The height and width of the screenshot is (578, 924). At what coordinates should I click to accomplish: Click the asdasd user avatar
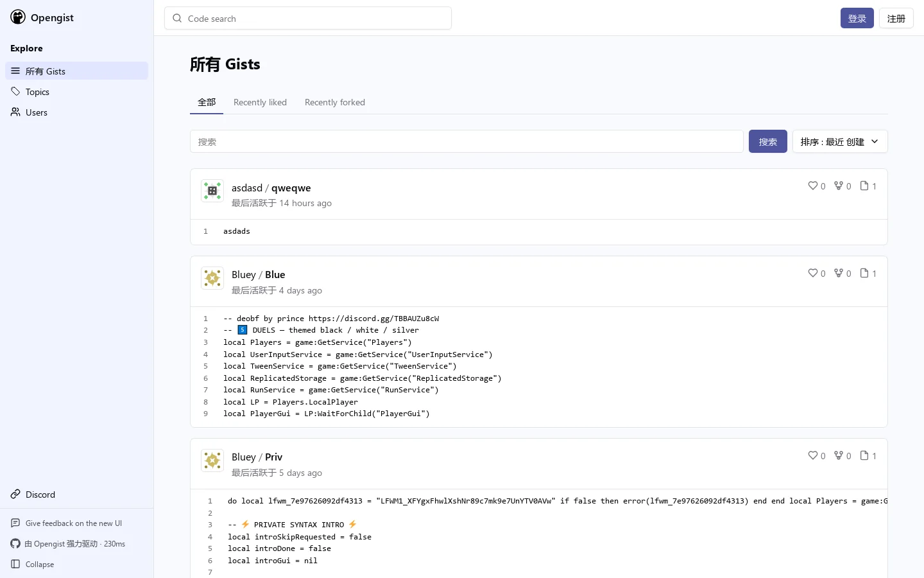coord(212,191)
